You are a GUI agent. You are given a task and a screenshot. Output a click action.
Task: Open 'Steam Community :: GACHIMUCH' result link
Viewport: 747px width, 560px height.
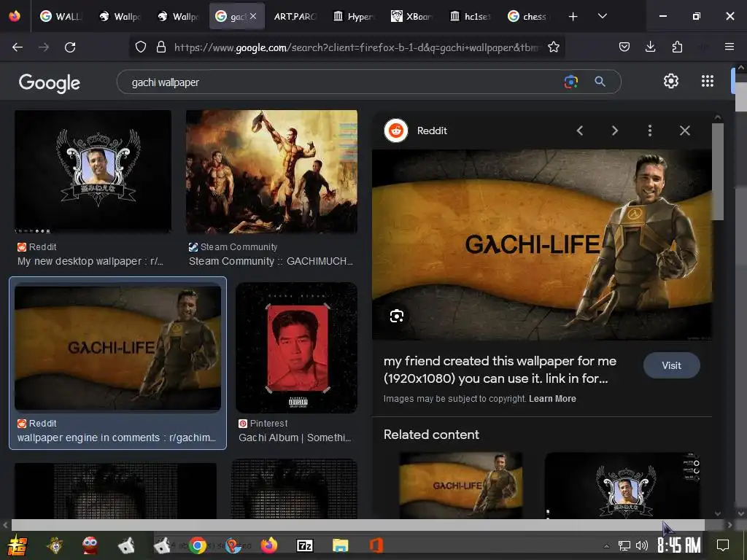pos(271,261)
